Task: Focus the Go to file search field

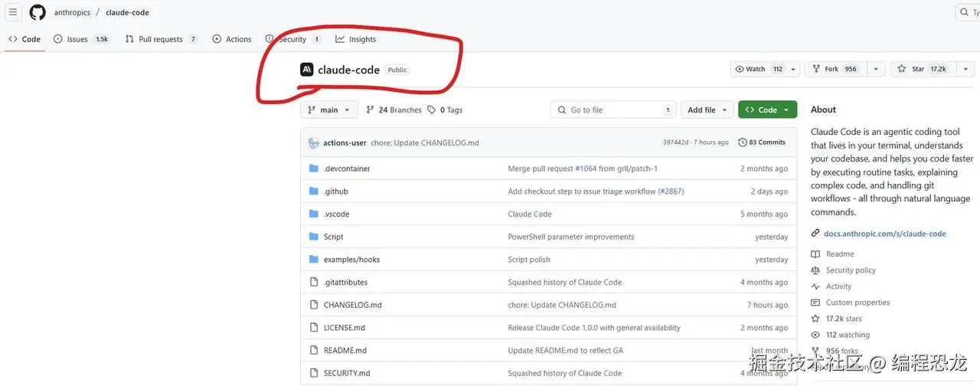Action: point(613,110)
